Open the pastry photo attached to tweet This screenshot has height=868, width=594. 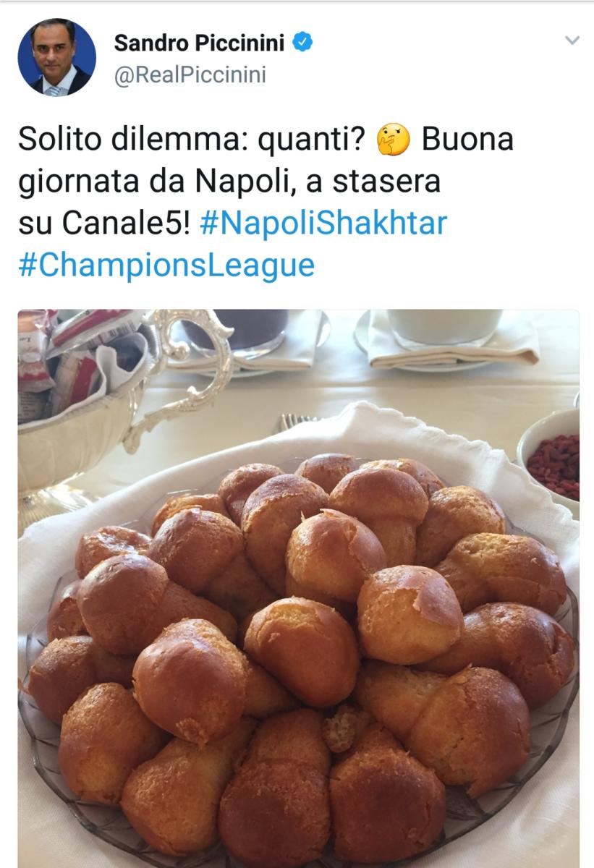pyautogui.click(x=298, y=588)
